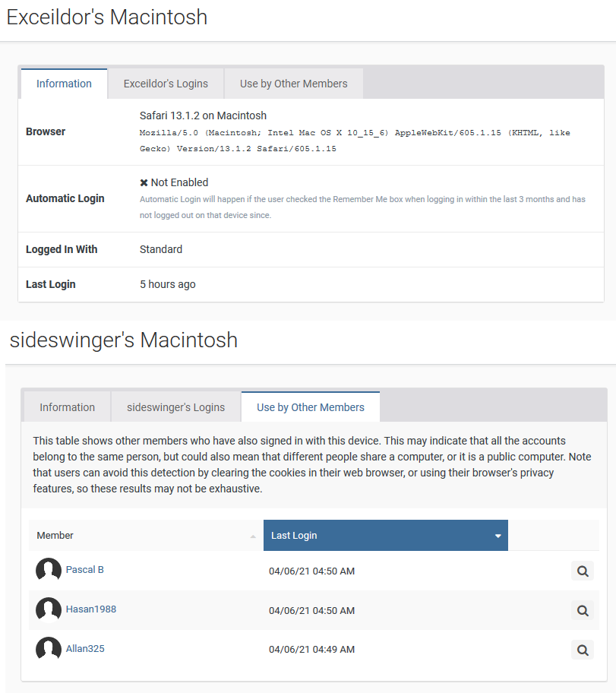
Task: Switch to the Exceildor's Logins tab
Action: coord(166,84)
